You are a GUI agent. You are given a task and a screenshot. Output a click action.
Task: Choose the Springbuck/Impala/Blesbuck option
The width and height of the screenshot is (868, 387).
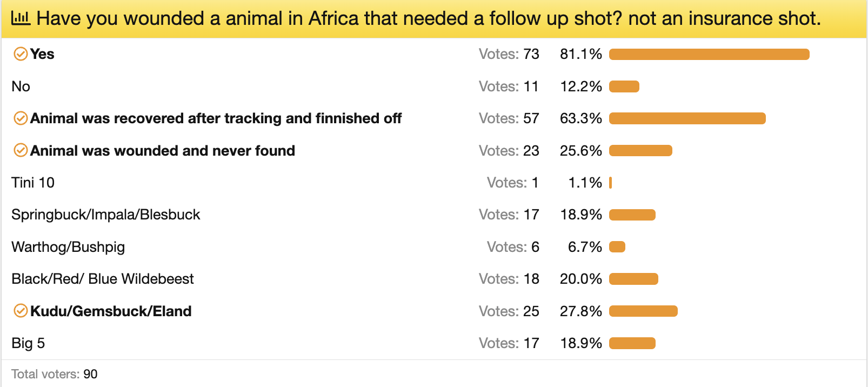(106, 215)
